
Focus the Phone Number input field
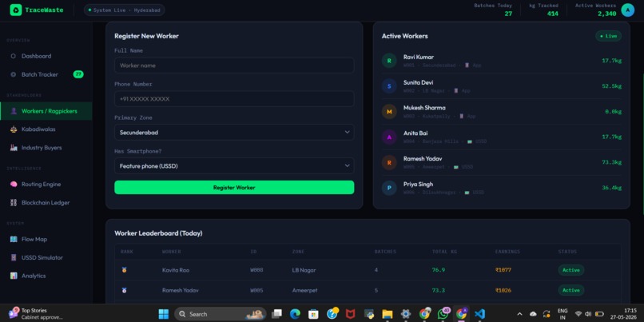click(x=234, y=99)
